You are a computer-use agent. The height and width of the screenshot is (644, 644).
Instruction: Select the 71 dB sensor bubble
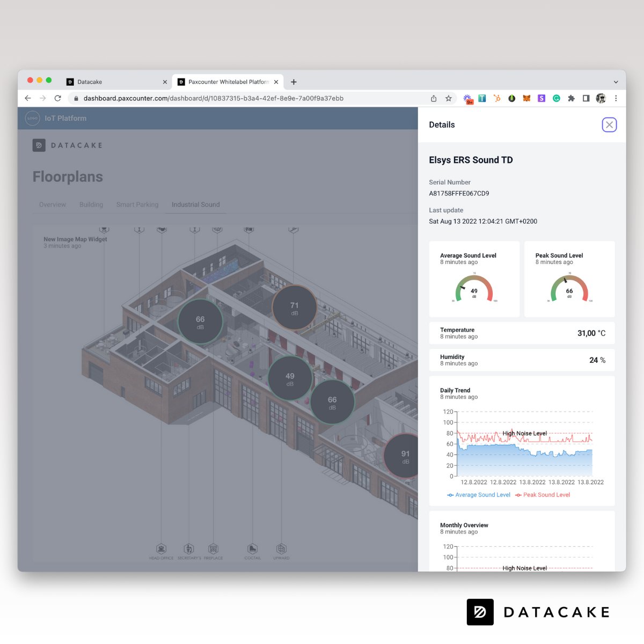[294, 308]
